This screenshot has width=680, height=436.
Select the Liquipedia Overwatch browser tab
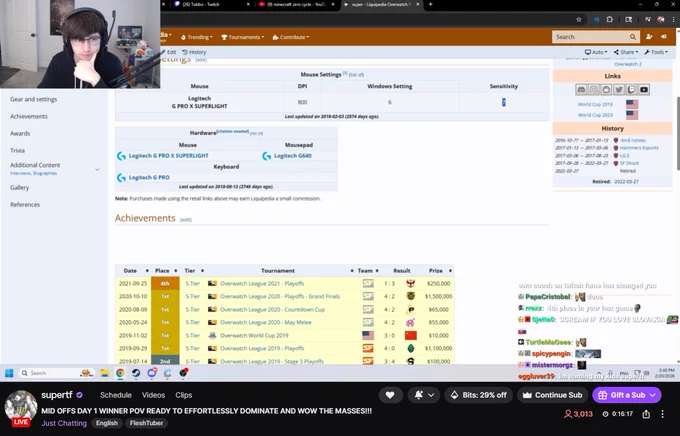[x=382, y=4]
